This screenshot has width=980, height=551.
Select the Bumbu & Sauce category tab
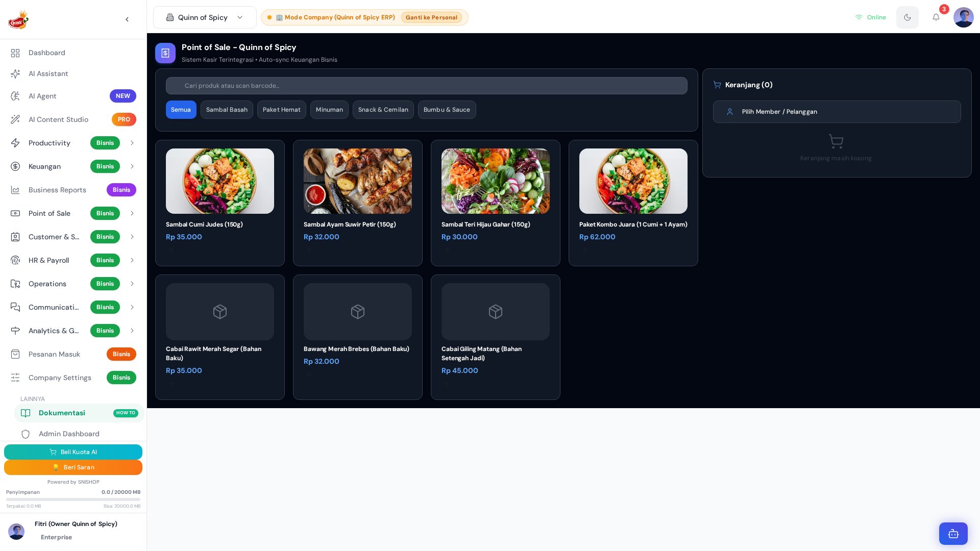coord(447,110)
